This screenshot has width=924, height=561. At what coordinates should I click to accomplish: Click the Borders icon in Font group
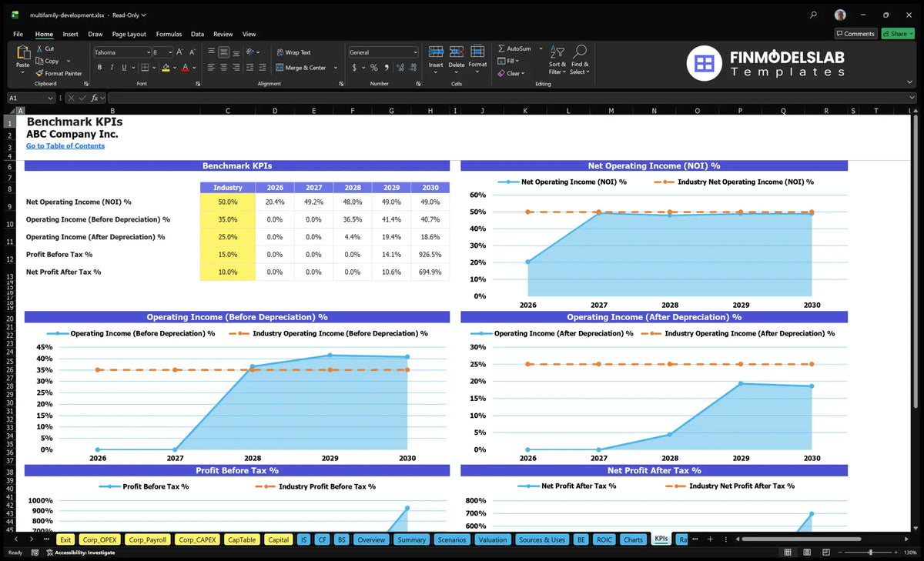click(146, 68)
